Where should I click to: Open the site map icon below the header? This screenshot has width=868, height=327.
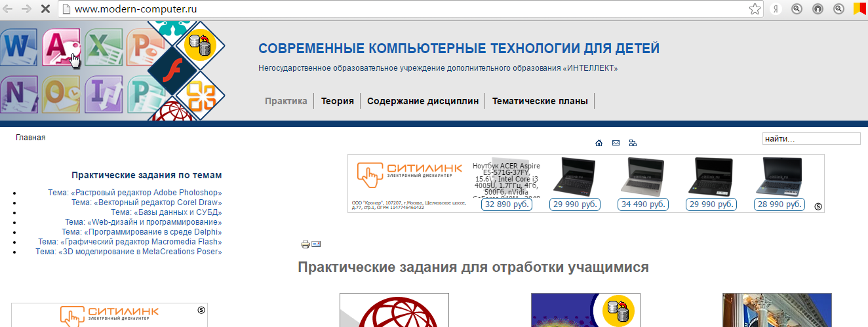point(633,143)
